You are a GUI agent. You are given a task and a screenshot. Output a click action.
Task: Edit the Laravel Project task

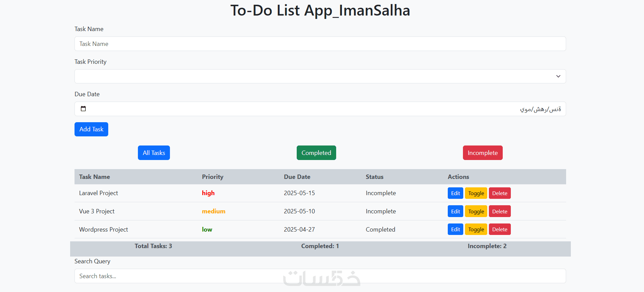[x=455, y=193]
